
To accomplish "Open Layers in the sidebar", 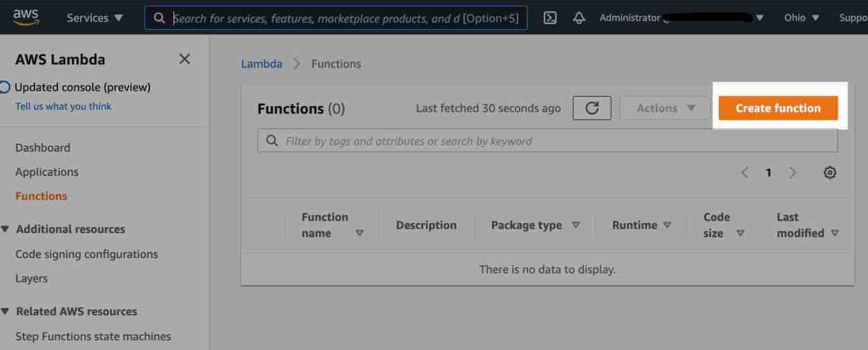I will click(x=32, y=278).
